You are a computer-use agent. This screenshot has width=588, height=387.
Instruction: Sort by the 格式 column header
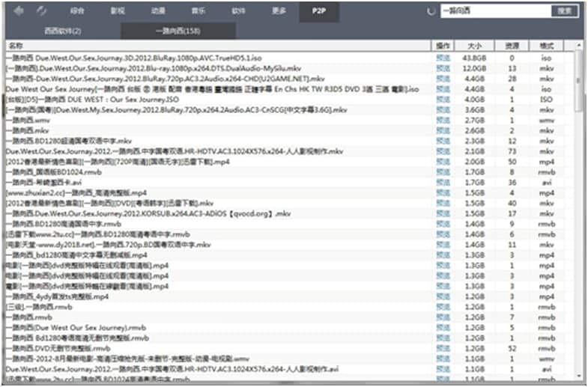pyautogui.click(x=546, y=46)
